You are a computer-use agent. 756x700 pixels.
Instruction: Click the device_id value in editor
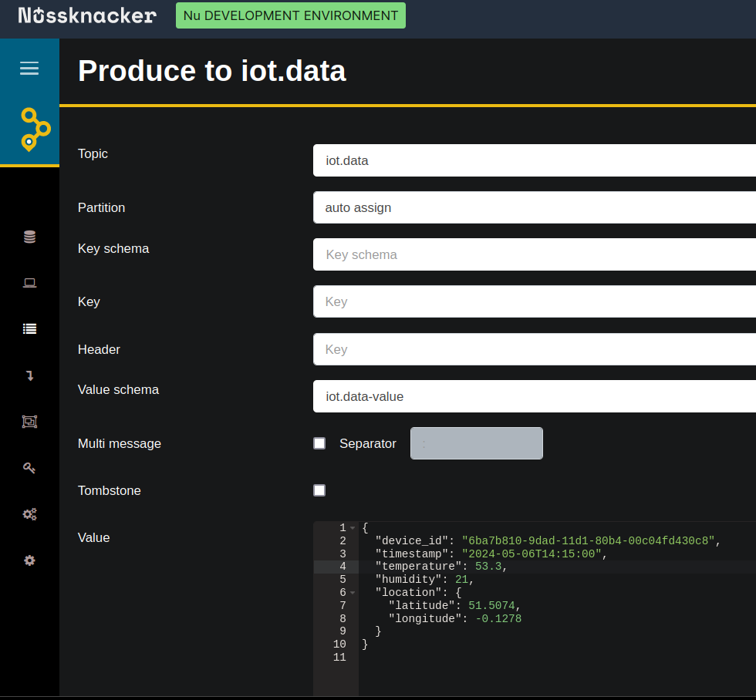coord(588,540)
